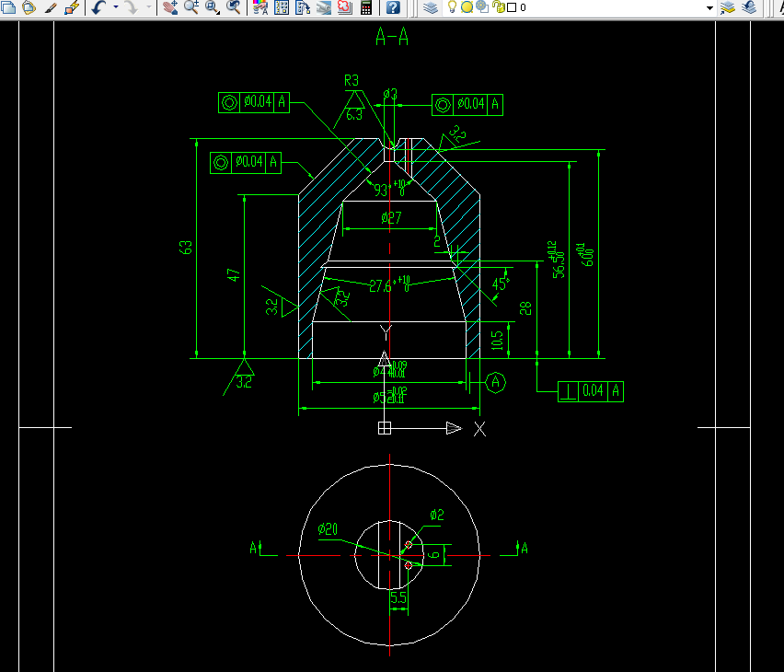
Task: Select the Match Properties brush icon
Action: pyautogui.click(x=51, y=7)
